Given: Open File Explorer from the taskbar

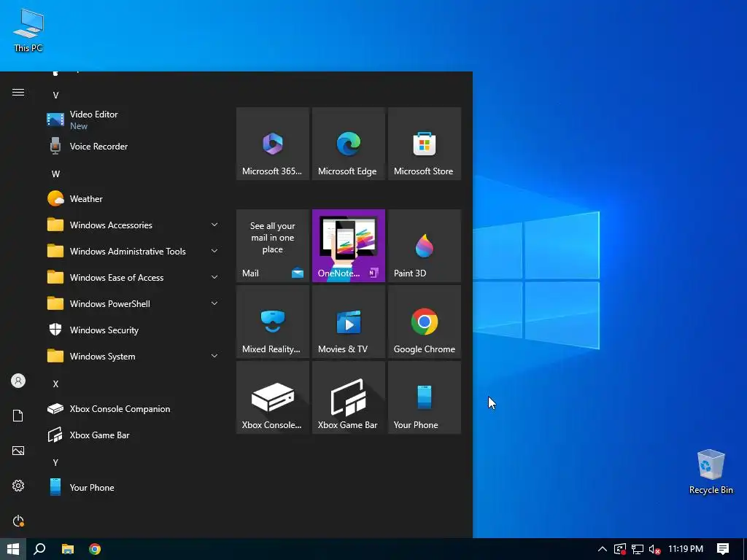Looking at the screenshot, I should (68, 549).
